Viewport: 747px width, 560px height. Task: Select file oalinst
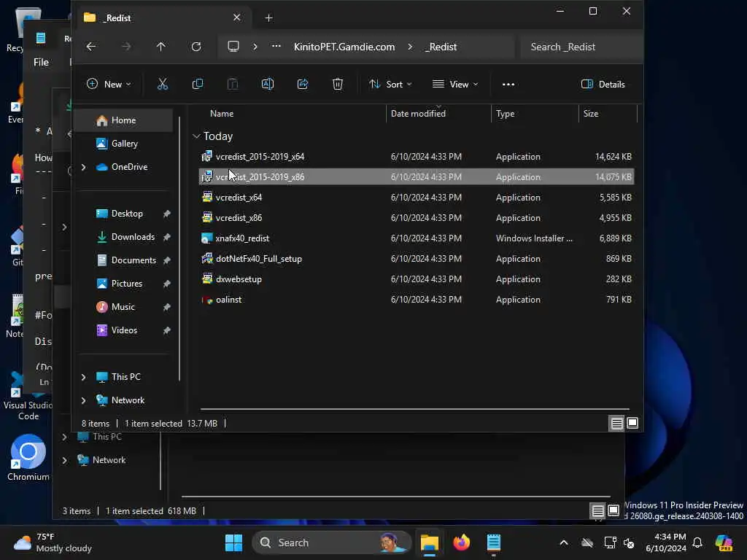(416, 300)
